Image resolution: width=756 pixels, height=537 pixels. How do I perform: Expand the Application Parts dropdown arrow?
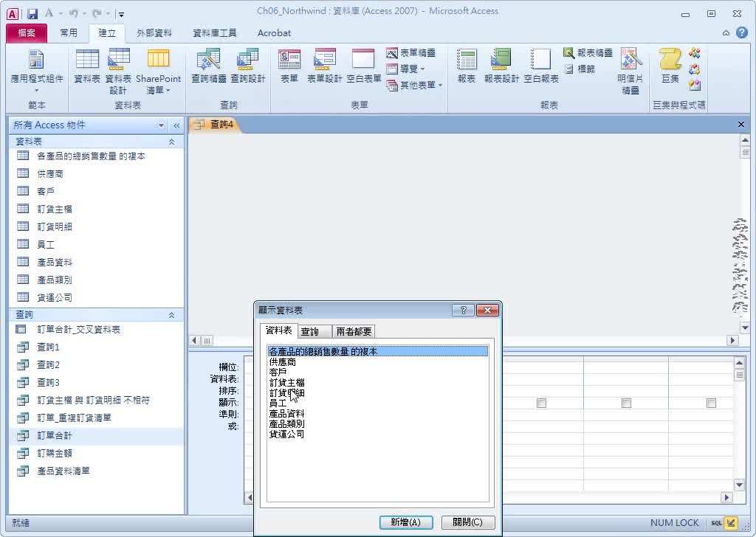tap(37, 91)
